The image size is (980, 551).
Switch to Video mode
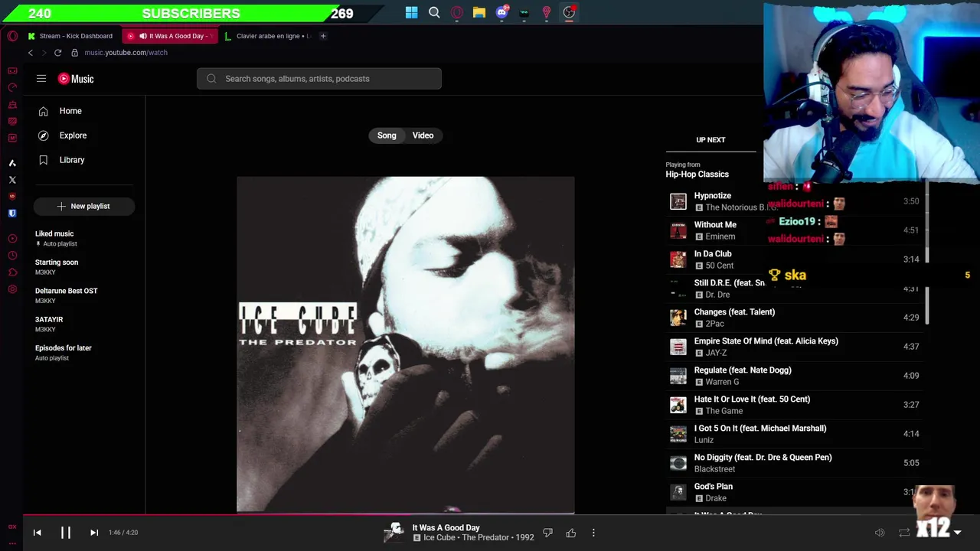(x=423, y=135)
